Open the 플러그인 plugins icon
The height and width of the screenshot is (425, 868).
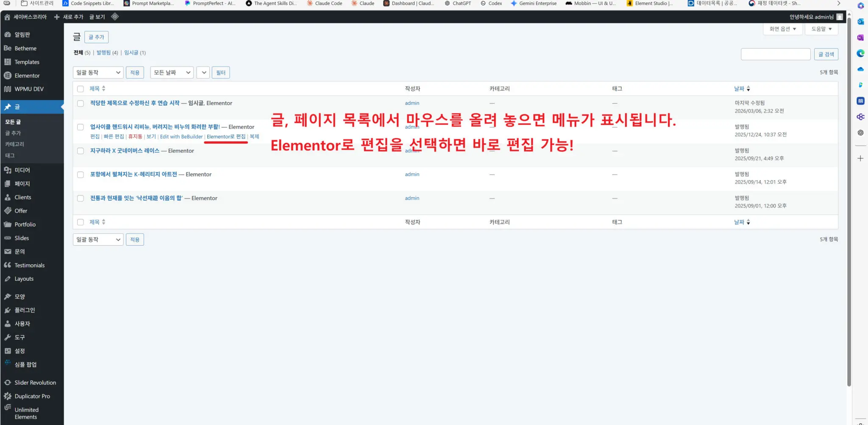click(8, 310)
